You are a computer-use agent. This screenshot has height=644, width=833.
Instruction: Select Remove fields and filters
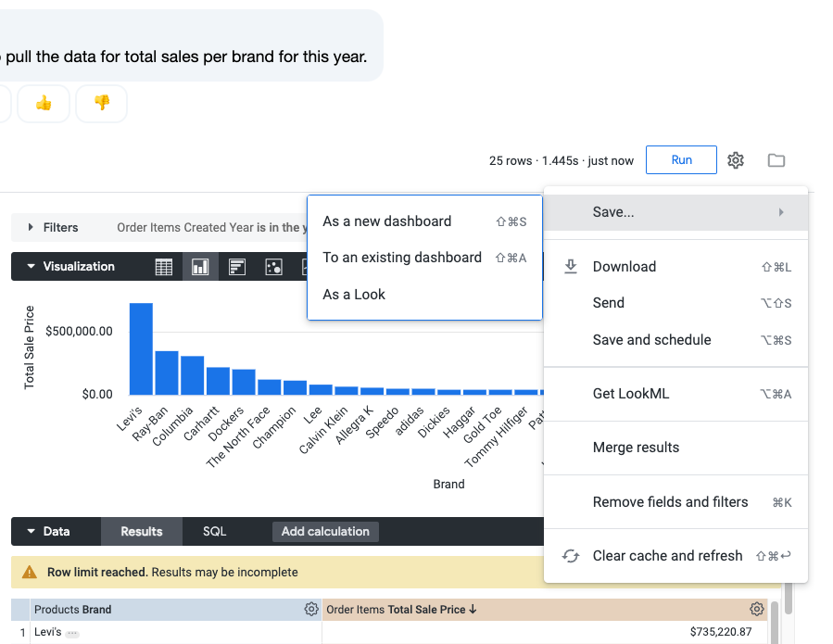click(675, 502)
